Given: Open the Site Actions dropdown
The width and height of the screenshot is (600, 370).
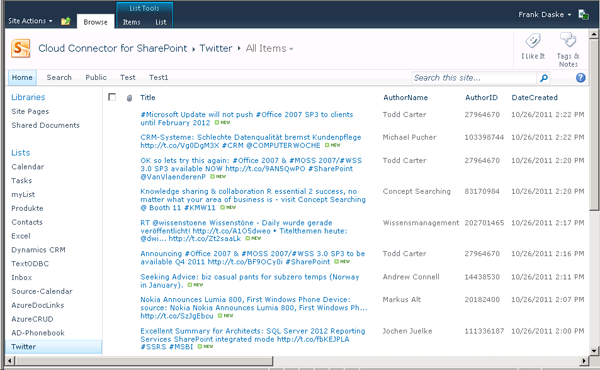Looking at the screenshot, I should [30, 21].
